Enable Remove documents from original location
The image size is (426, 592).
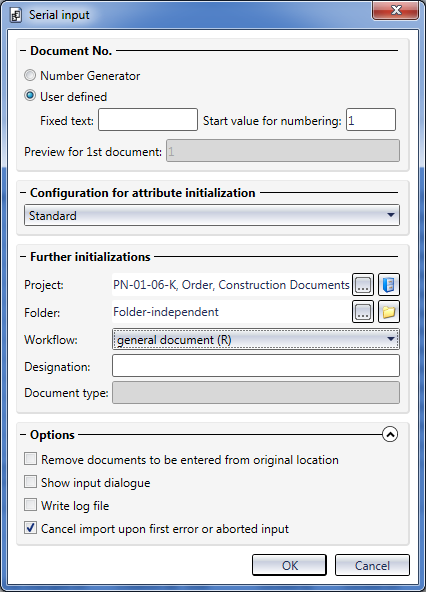coord(30,459)
